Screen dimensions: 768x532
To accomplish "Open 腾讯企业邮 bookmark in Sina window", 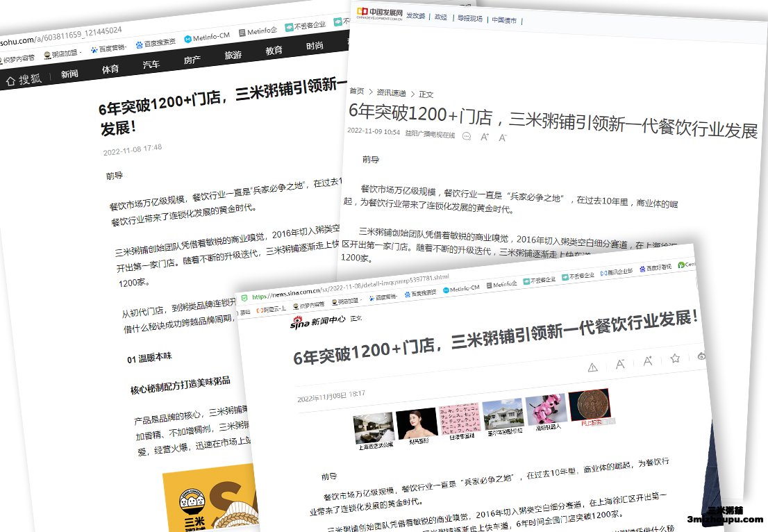I will (617, 272).
